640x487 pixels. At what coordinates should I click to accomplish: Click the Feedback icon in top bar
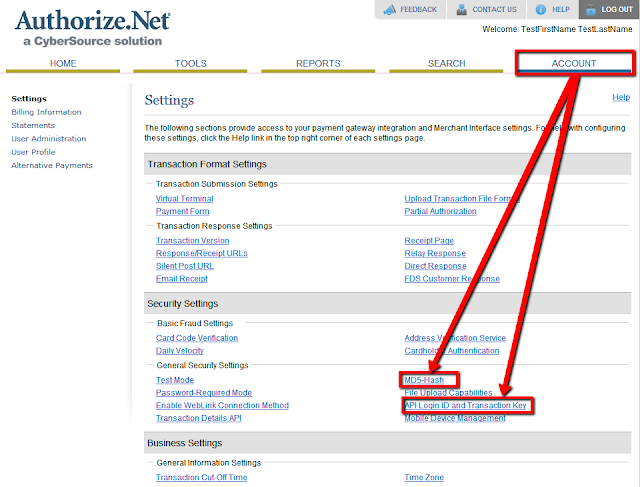click(390, 9)
